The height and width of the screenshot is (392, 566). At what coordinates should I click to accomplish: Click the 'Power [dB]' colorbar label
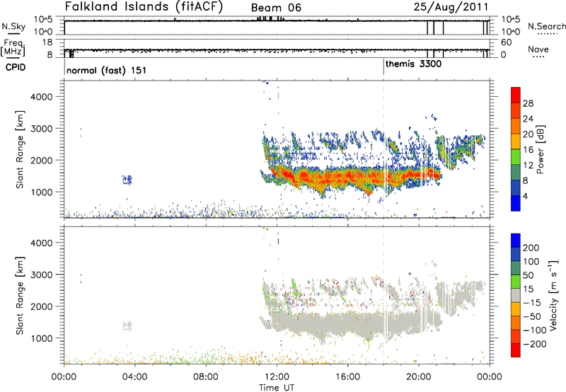pyautogui.click(x=541, y=149)
